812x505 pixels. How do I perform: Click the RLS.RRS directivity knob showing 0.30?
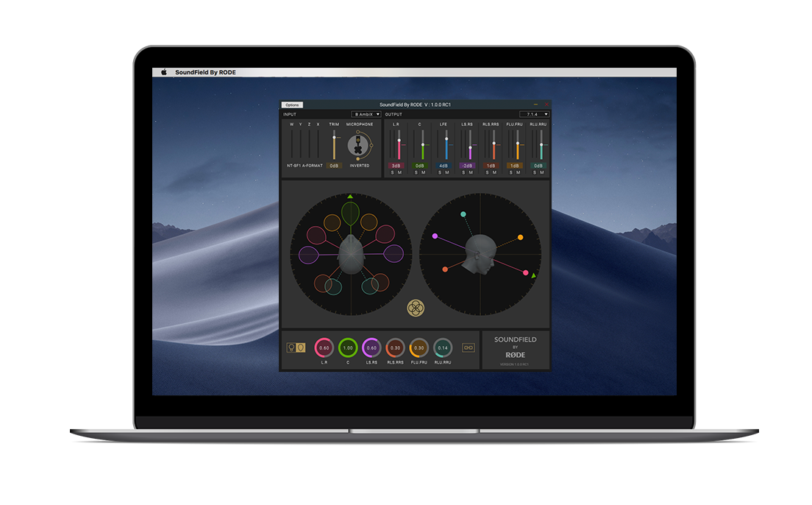pos(395,348)
